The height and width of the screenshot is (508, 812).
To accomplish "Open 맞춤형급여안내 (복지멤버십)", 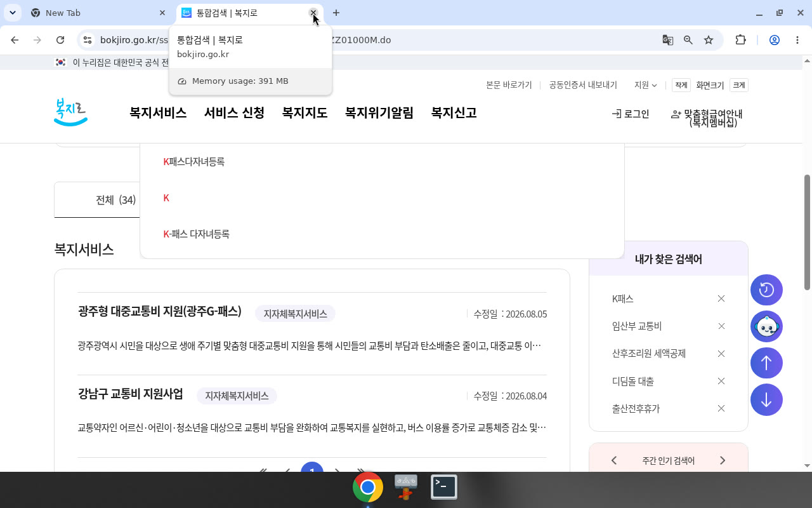I will [x=707, y=118].
